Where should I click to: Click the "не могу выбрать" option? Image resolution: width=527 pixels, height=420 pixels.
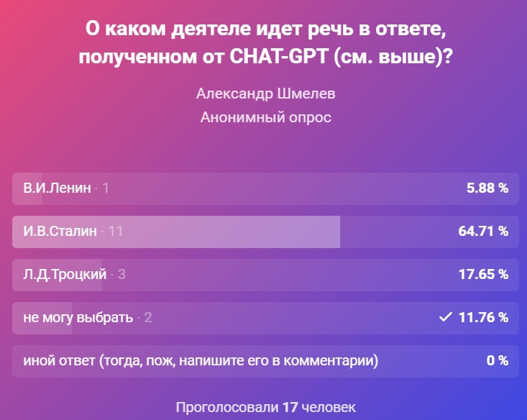pyautogui.click(x=265, y=318)
